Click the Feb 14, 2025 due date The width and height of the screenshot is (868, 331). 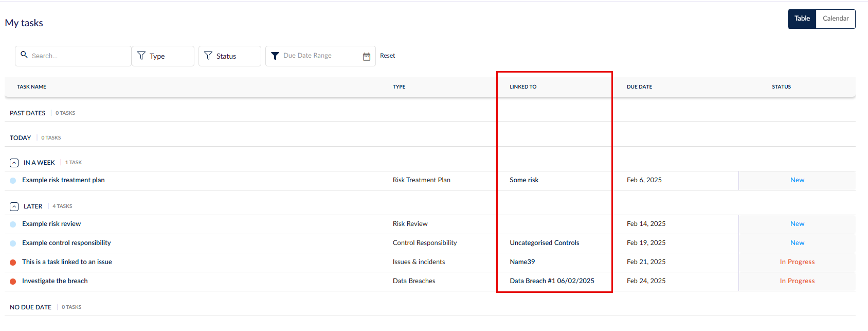[x=646, y=224]
